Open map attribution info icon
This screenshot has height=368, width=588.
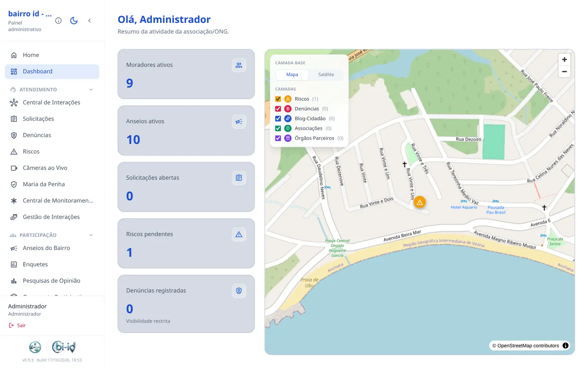click(566, 346)
